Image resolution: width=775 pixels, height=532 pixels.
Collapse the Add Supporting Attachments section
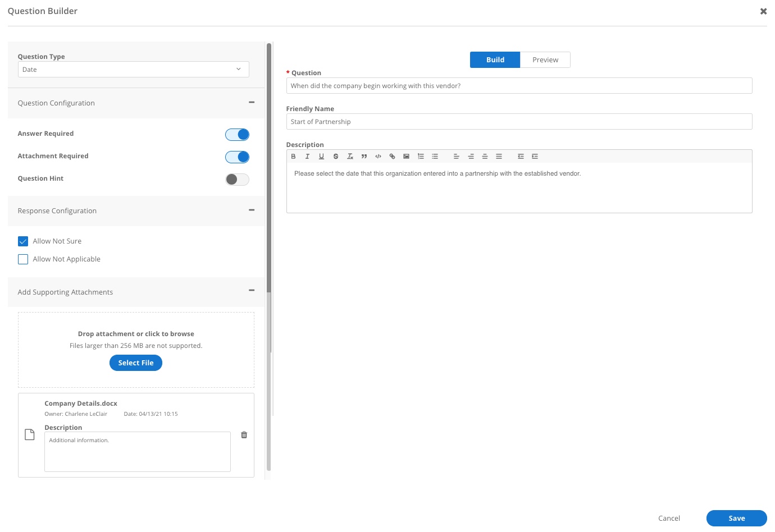[x=252, y=290]
